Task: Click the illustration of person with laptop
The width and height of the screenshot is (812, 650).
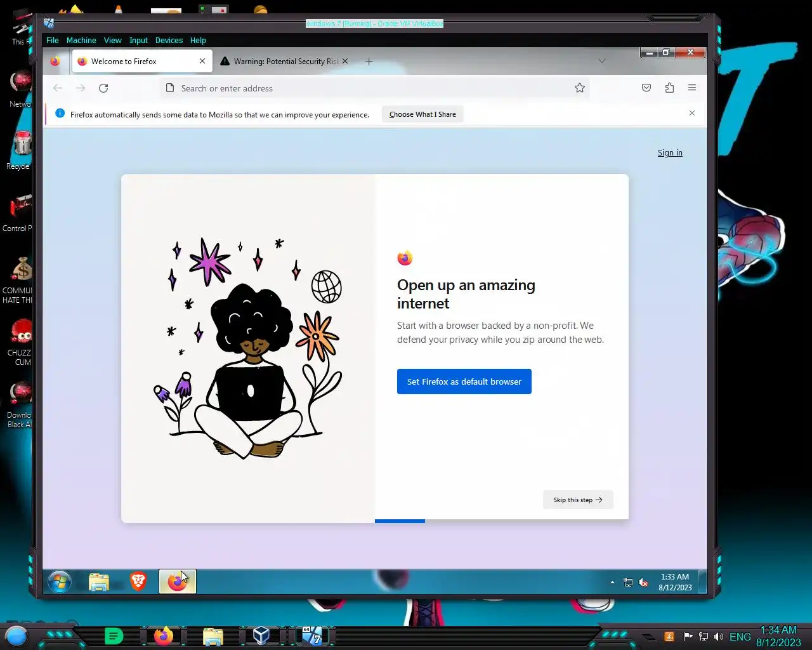Action: [248, 348]
